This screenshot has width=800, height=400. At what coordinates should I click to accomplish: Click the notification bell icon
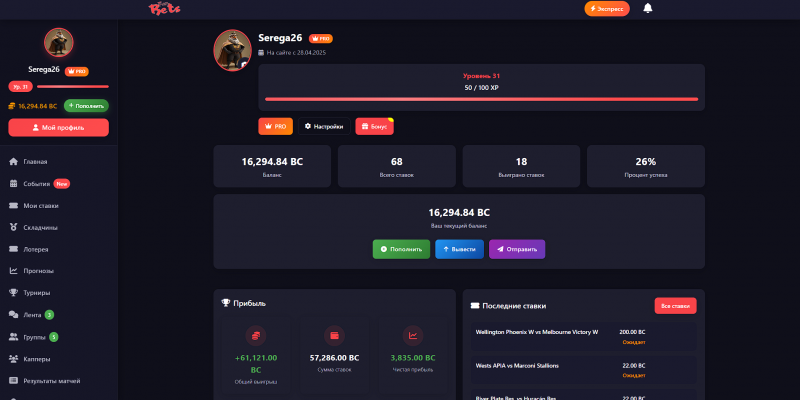pyautogui.click(x=647, y=8)
